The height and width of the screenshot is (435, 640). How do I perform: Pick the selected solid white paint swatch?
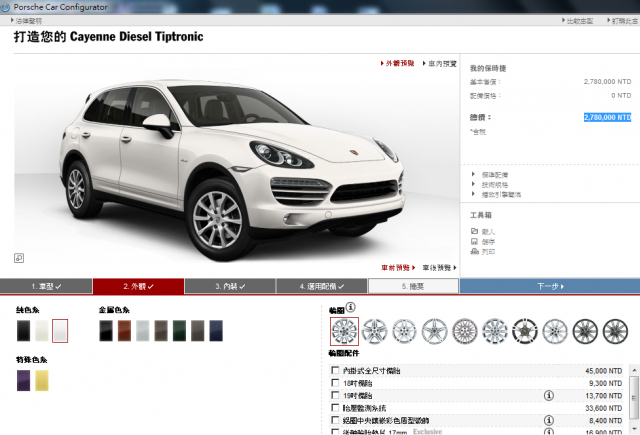60,331
